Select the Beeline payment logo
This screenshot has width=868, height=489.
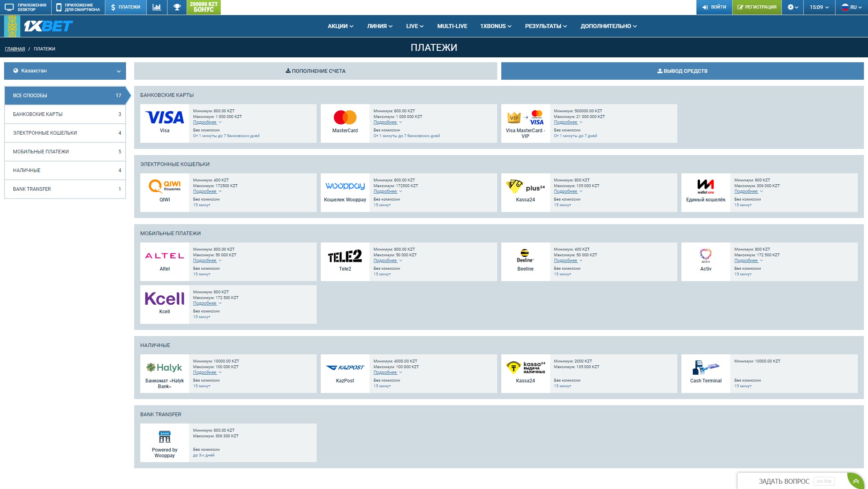click(x=526, y=255)
